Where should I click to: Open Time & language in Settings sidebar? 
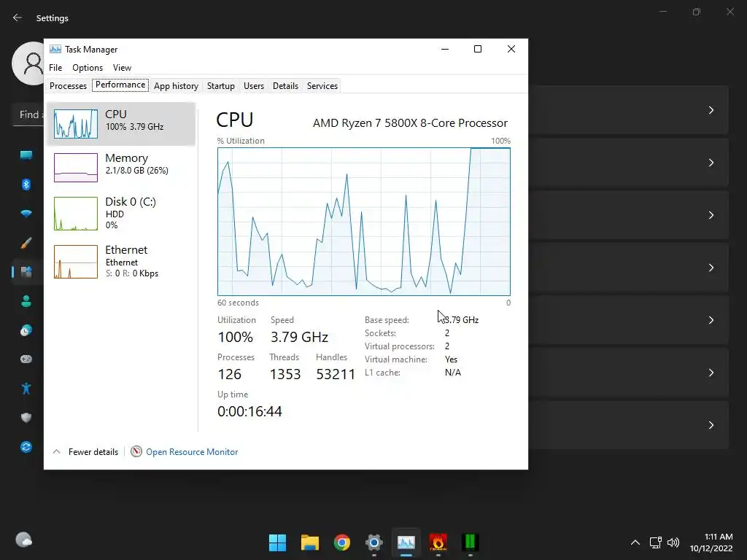tap(26, 330)
